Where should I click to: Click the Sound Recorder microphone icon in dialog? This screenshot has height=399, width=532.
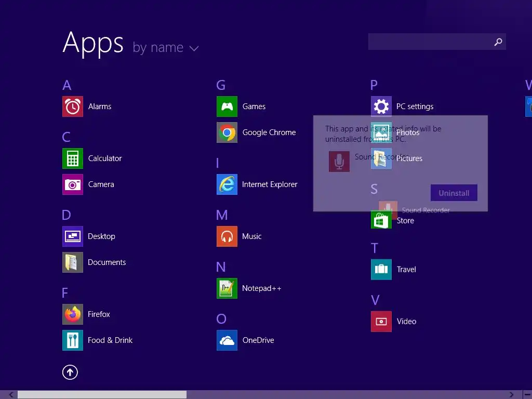click(x=339, y=162)
